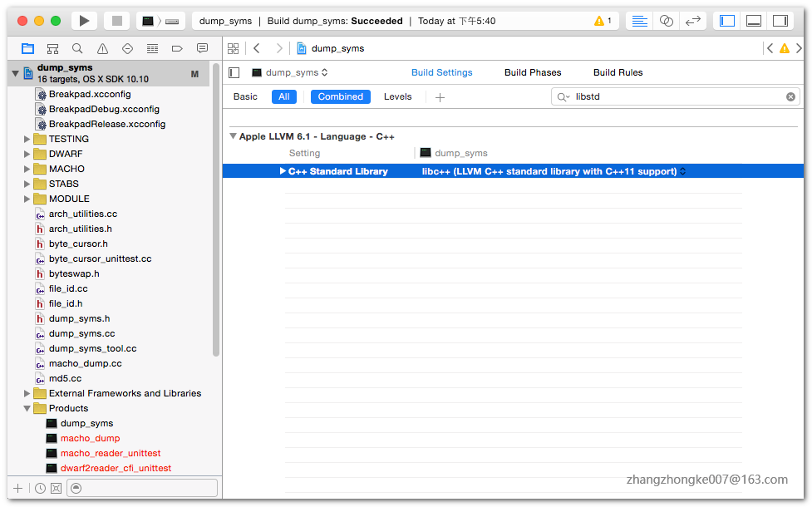This screenshot has height=507, width=812.
Task: Open the Project navigator
Action: pyautogui.click(x=27, y=49)
